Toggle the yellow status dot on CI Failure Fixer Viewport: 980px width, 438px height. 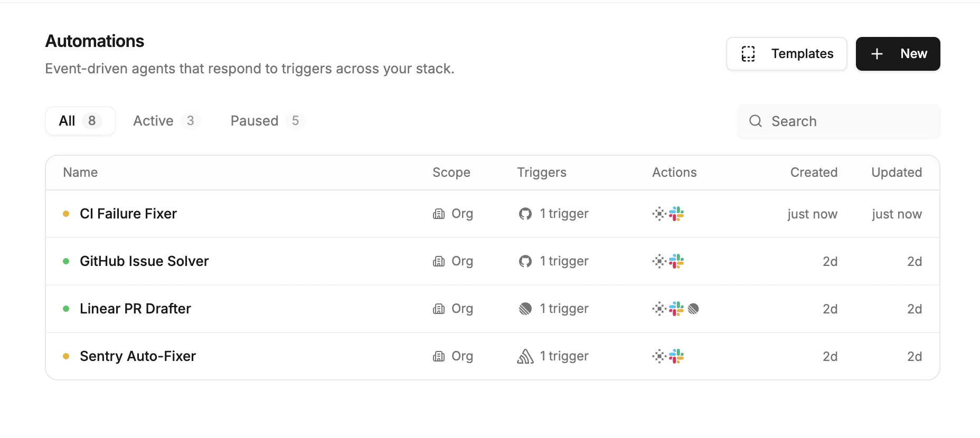pyautogui.click(x=65, y=214)
